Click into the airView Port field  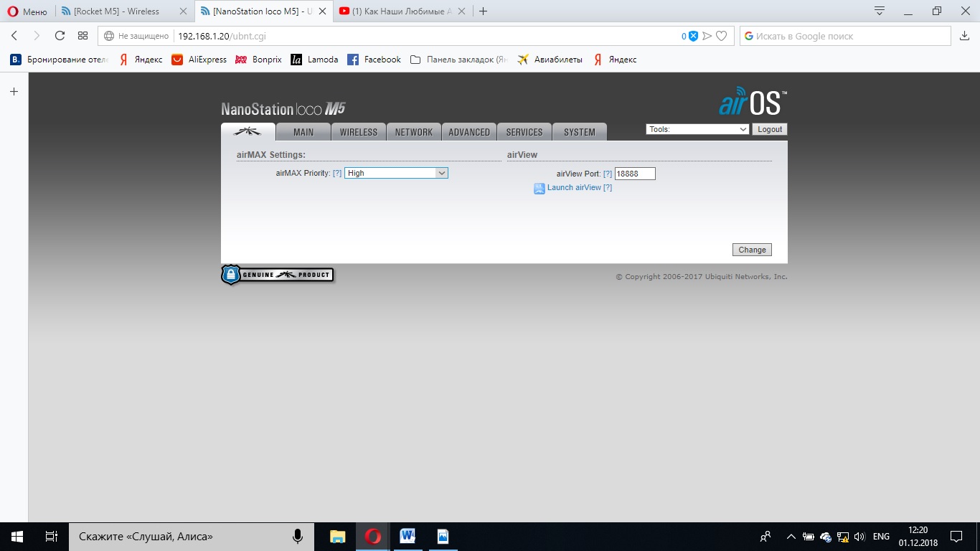(635, 174)
